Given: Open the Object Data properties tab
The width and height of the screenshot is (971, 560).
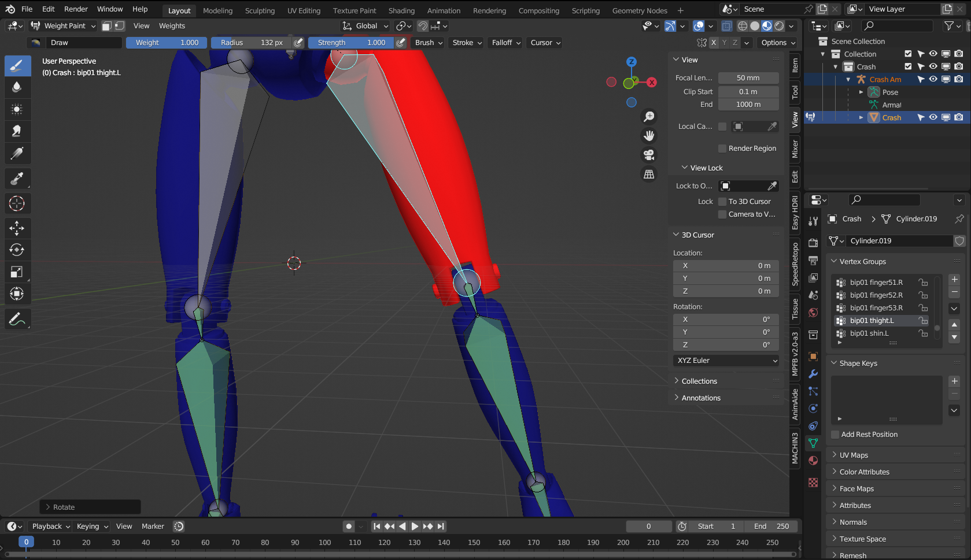Looking at the screenshot, I should point(813,443).
